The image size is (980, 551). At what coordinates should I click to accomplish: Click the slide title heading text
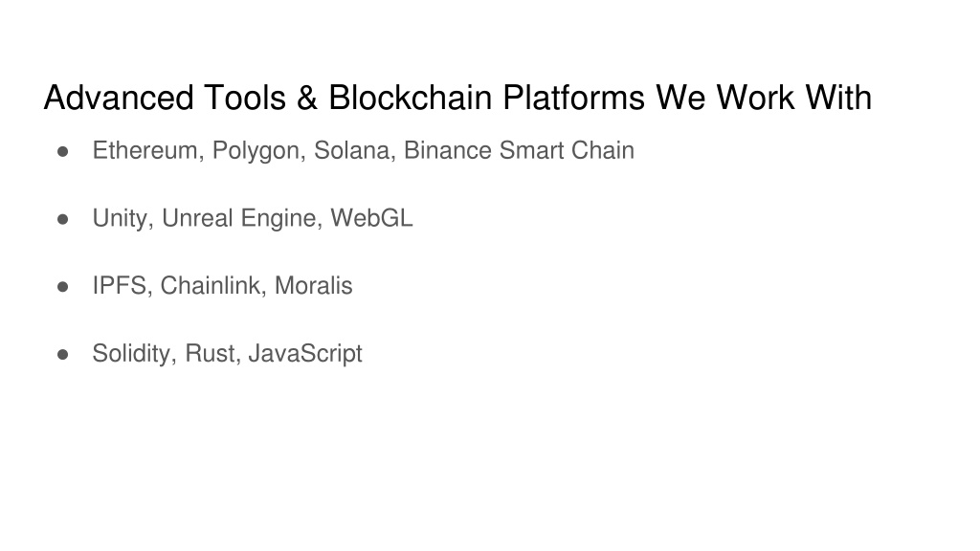[x=457, y=99]
